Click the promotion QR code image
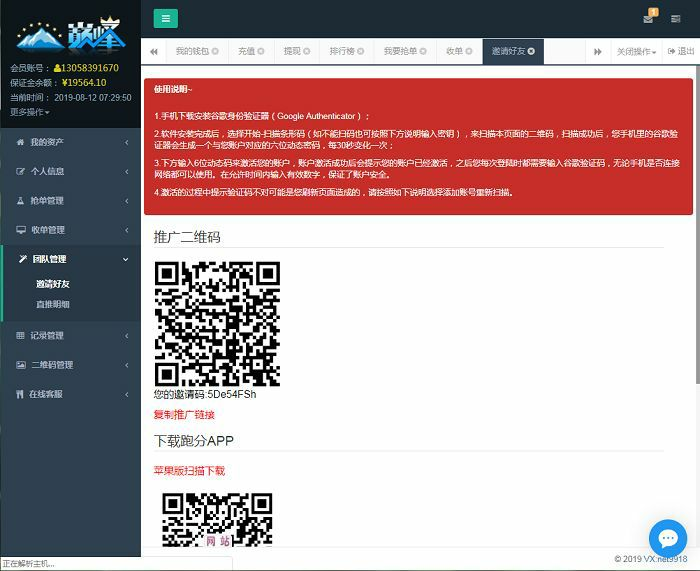This screenshot has height=571, width=700. point(217,324)
